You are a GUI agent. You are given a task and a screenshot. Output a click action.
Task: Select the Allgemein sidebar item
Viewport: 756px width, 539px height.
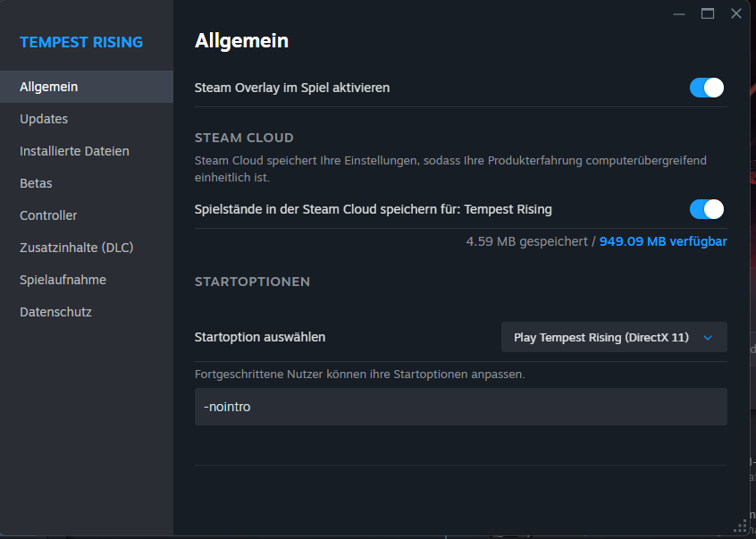point(87,87)
